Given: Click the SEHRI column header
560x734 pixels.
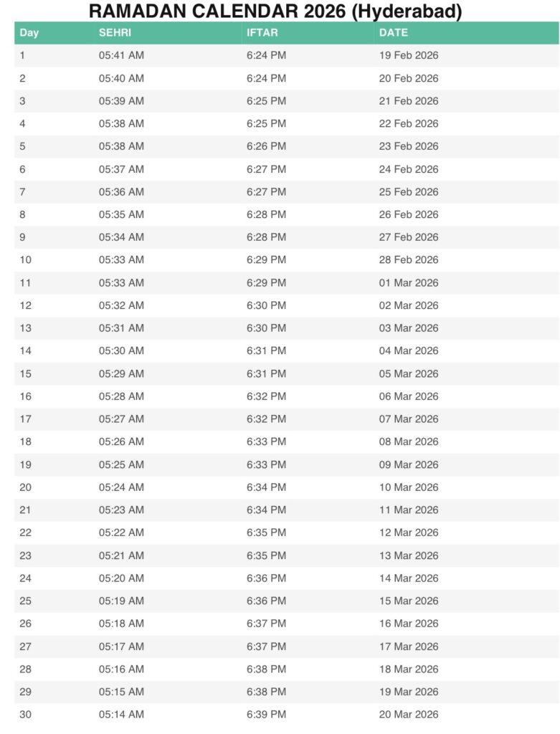Looking at the screenshot, I should 115,33.
